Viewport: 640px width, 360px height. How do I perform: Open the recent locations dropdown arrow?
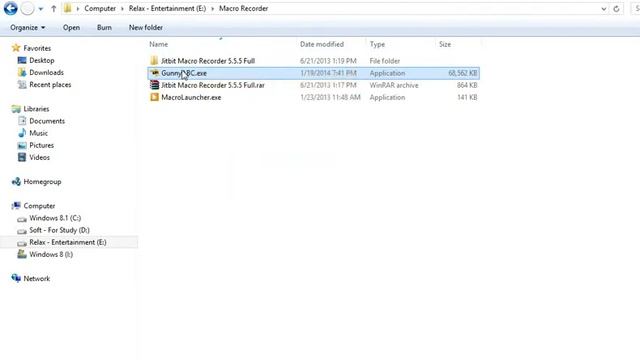[x=40, y=9]
